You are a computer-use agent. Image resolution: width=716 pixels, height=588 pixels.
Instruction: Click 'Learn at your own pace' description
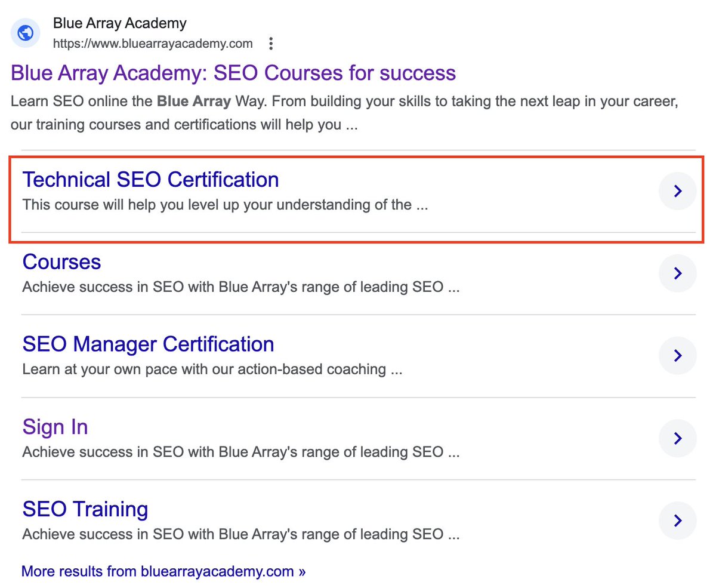[x=212, y=370]
